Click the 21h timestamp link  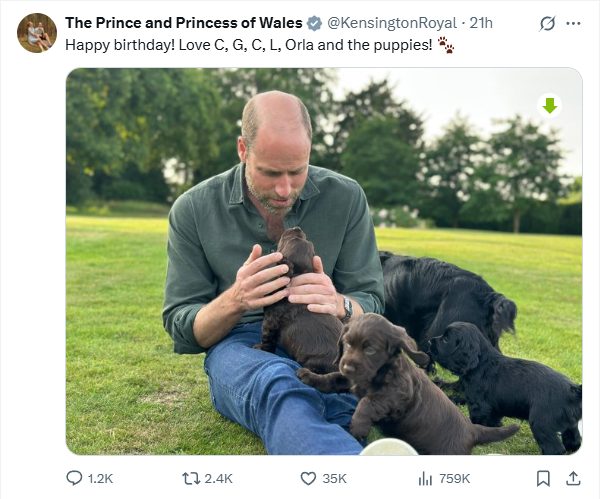pyautogui.click(x=481, y=22)
